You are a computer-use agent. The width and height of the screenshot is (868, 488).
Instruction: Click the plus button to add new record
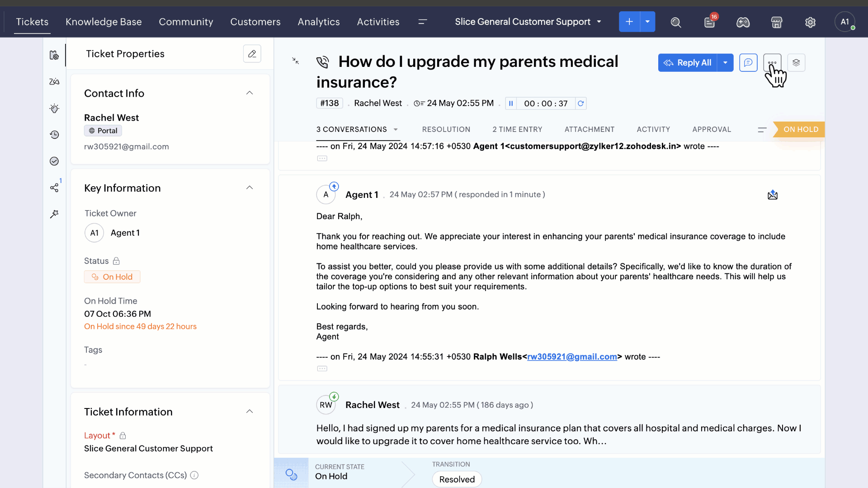point(629,22)
